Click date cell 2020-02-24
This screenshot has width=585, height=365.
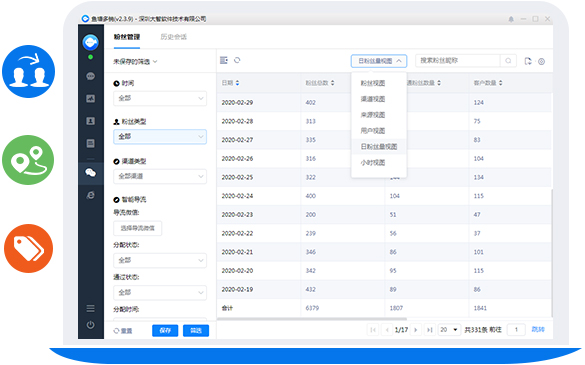click(237, 196)
